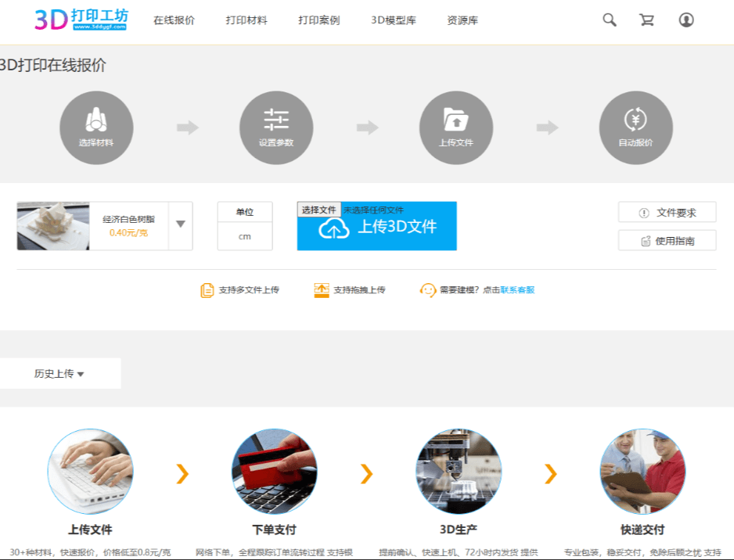Click the 上传3D文件 upload button
Viewport: 734px width, 560px height.
click(x=376, y=231)
